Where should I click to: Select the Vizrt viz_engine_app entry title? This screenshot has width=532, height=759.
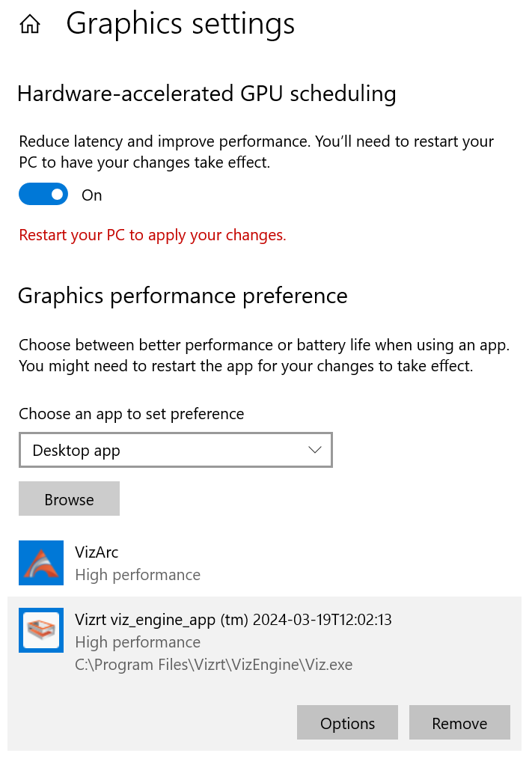click(x=233, y=620)
